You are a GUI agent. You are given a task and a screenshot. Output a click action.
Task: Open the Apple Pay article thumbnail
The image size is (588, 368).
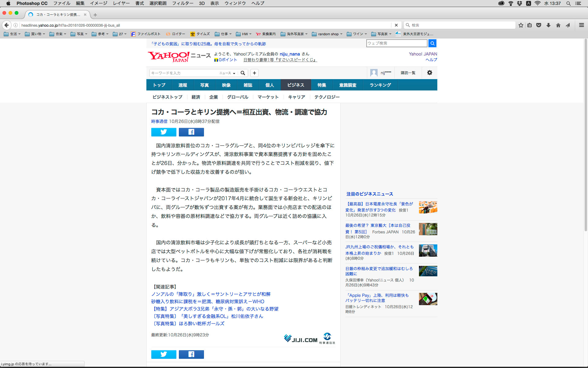(428, 299)
